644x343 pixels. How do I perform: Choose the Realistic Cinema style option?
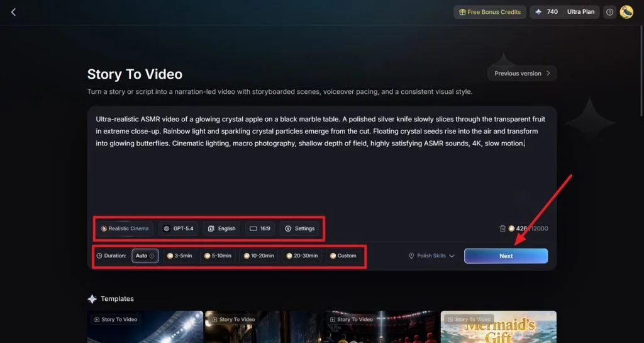[x=125, y=228]
